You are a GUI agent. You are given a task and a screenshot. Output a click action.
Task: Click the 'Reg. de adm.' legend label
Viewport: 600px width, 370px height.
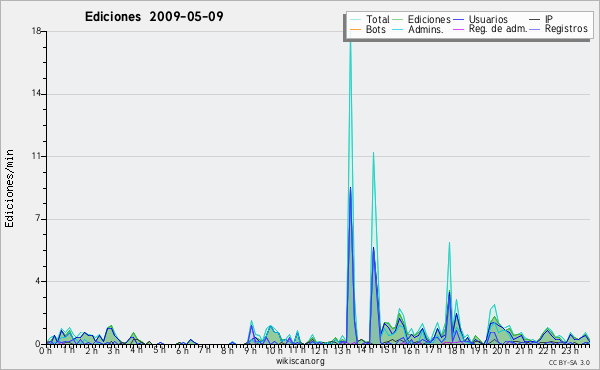(x=498, y=29)
